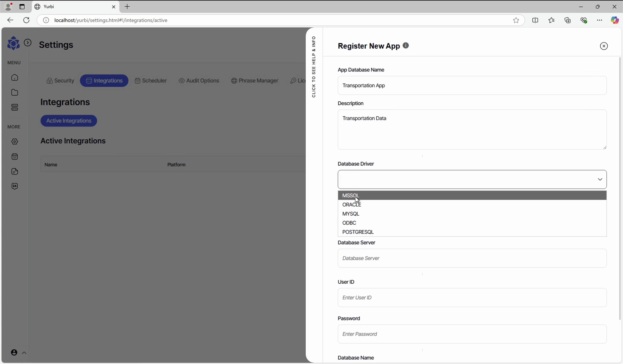
Task: Pick MYSQL in the driver list
Action: click(350, 214)
